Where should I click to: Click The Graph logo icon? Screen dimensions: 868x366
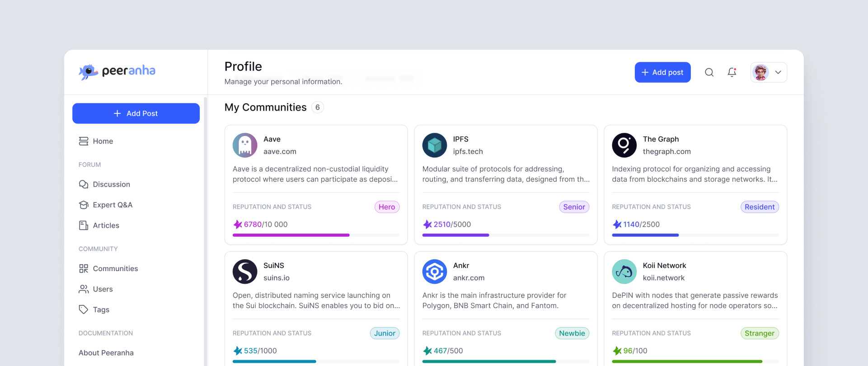tap(624, 145)
